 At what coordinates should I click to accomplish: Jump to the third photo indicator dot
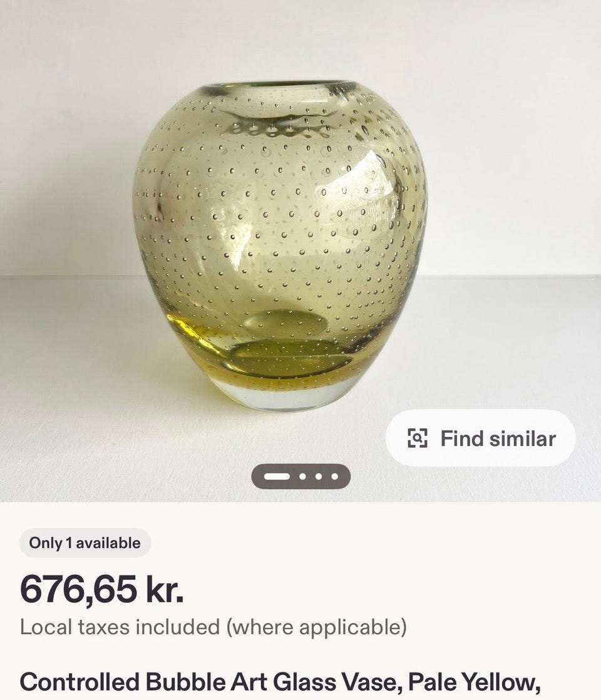click(319, 476)
